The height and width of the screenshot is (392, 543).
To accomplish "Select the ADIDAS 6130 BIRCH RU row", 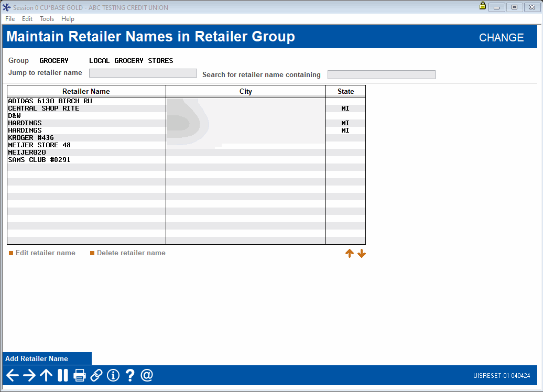I will coord(186,101).
